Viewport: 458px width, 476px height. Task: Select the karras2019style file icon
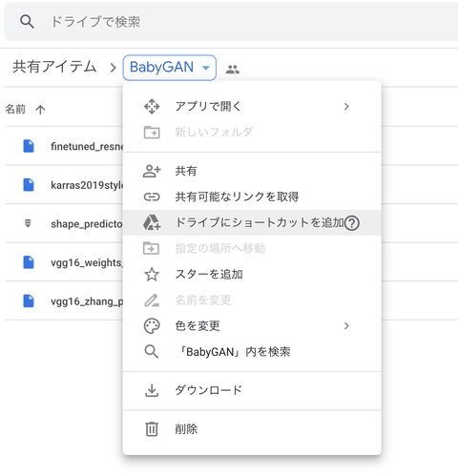29,185
